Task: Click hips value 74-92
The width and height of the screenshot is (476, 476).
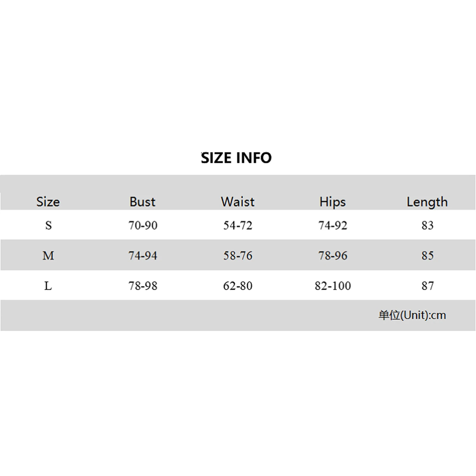Action: 333,226
